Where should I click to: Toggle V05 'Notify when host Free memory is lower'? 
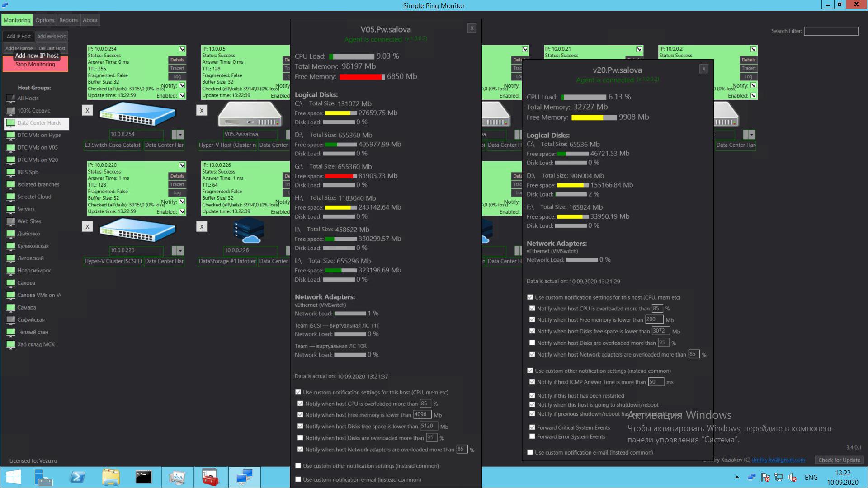pyautogui.click(x=300, y=414)
